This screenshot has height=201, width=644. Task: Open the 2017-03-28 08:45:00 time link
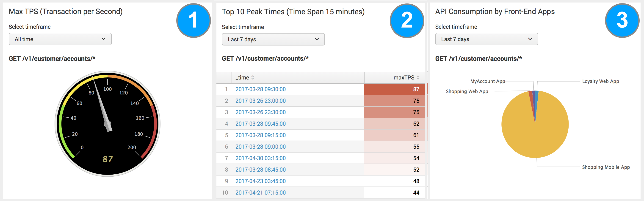[260, 170]
